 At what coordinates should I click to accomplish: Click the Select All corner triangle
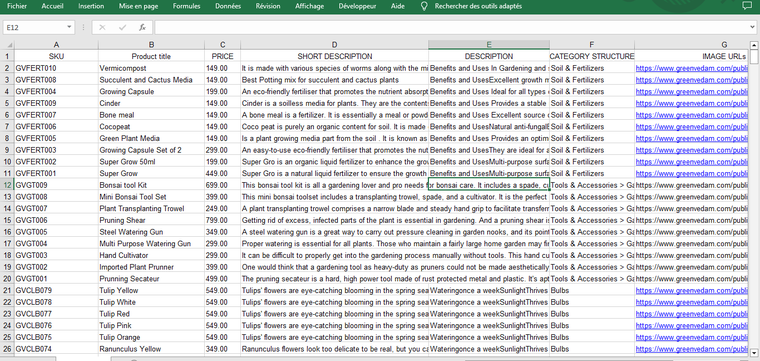point(7,45)
